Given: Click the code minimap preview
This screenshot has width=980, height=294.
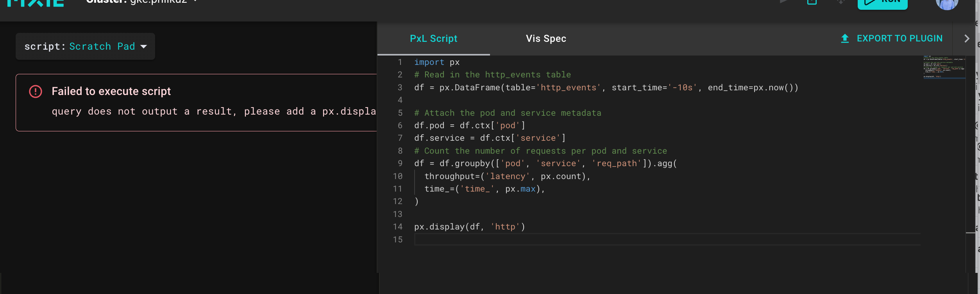Looking at the screenshot, I should point(944,67).
